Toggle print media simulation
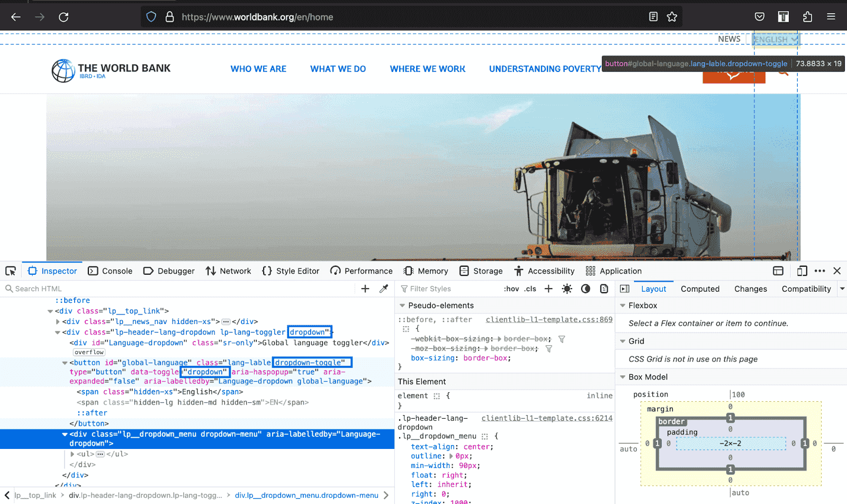Screen dimensions: 847x504 point(604,289)
